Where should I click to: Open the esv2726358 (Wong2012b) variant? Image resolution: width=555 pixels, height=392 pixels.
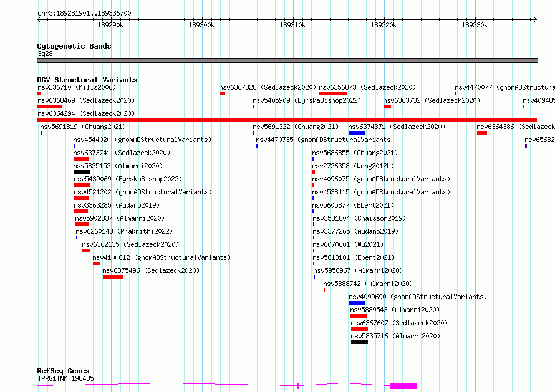(x=353, y=166)
